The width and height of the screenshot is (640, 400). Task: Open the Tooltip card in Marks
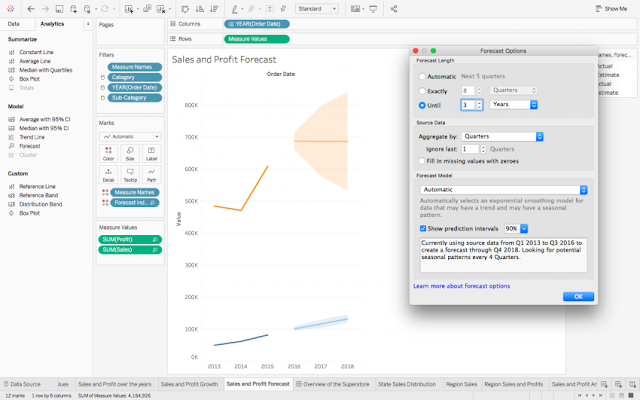pyautogui.click(x=130, y=175)
